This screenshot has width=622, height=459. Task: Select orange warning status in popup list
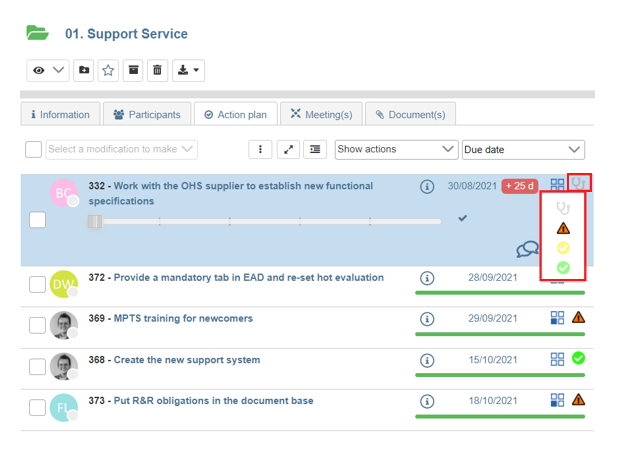pyautogui.click(x=563, y=228)
